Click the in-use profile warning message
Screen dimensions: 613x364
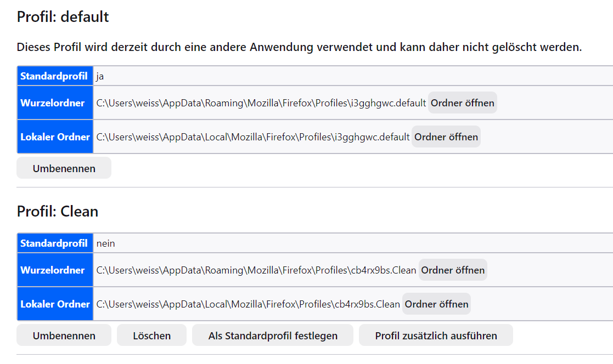tap(299, 47)
